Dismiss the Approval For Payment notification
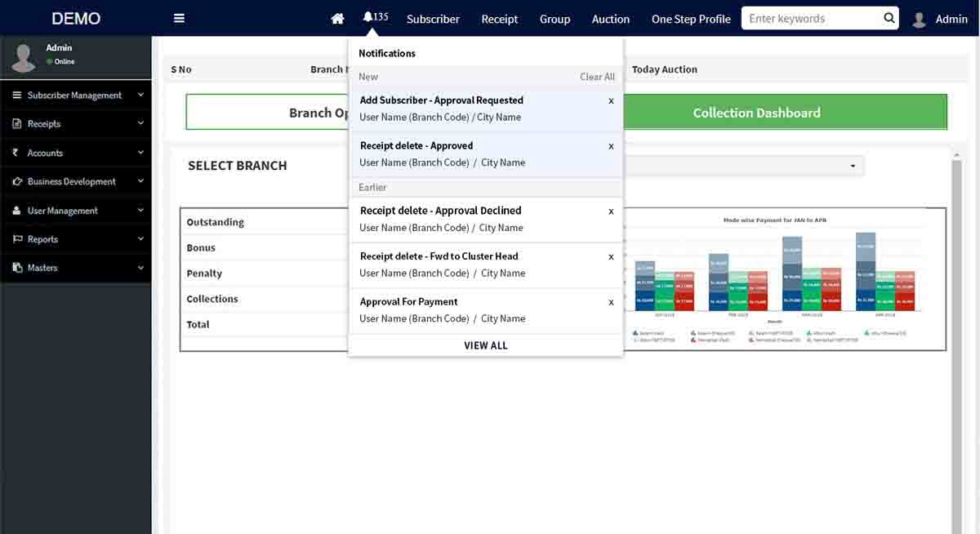The image size is (980, 534). 611,303
